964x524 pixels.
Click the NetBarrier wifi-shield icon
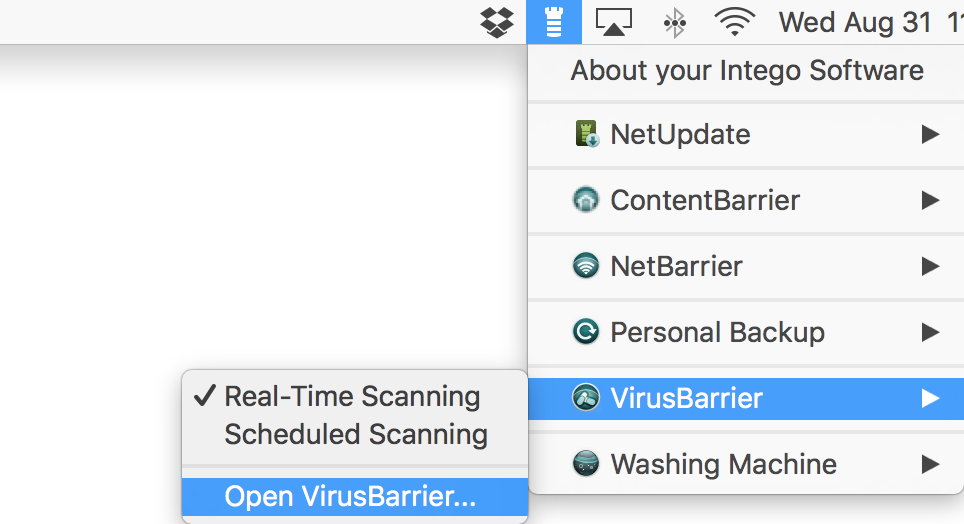click(x=586, y=266)
